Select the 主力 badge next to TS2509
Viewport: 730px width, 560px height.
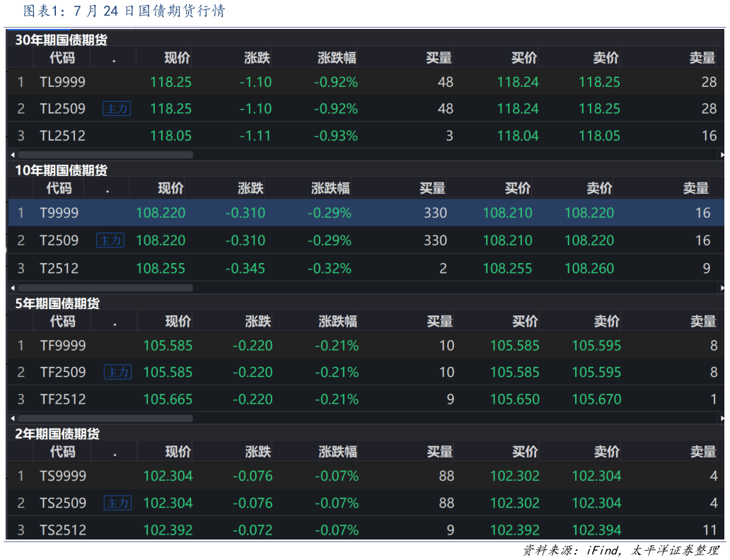[117, 503]
